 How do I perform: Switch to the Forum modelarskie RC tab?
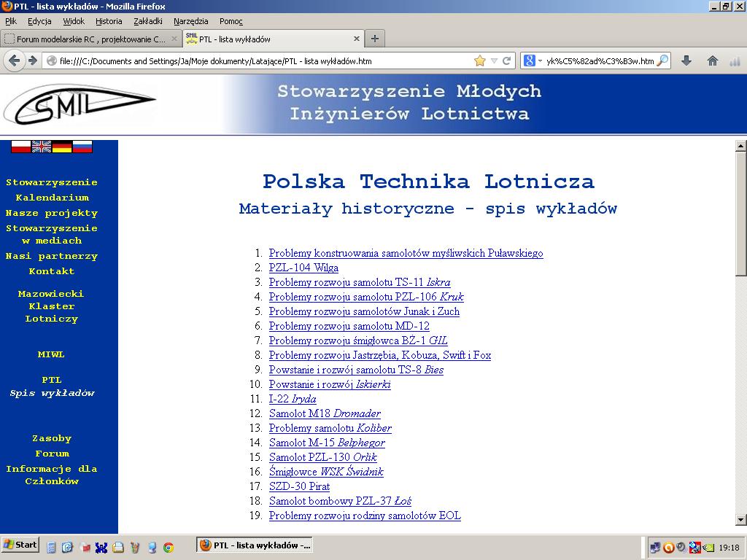(x=88, y=39)
